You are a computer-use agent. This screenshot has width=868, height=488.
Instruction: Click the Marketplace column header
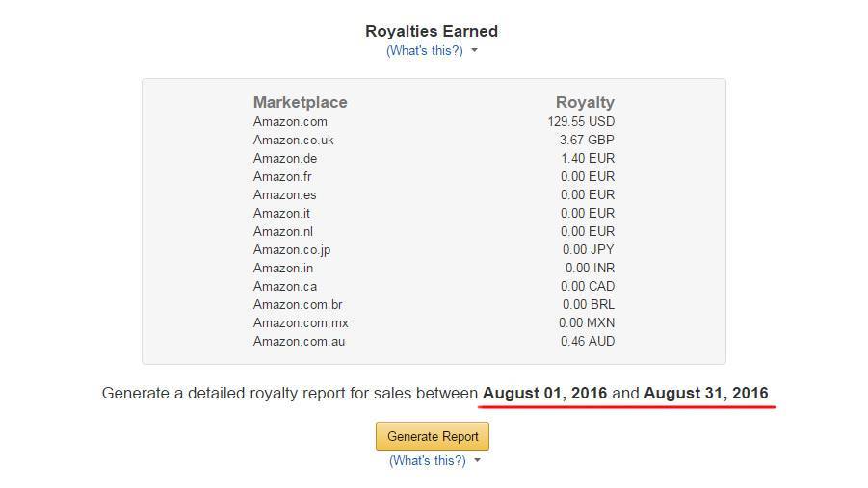coord(300,102)
